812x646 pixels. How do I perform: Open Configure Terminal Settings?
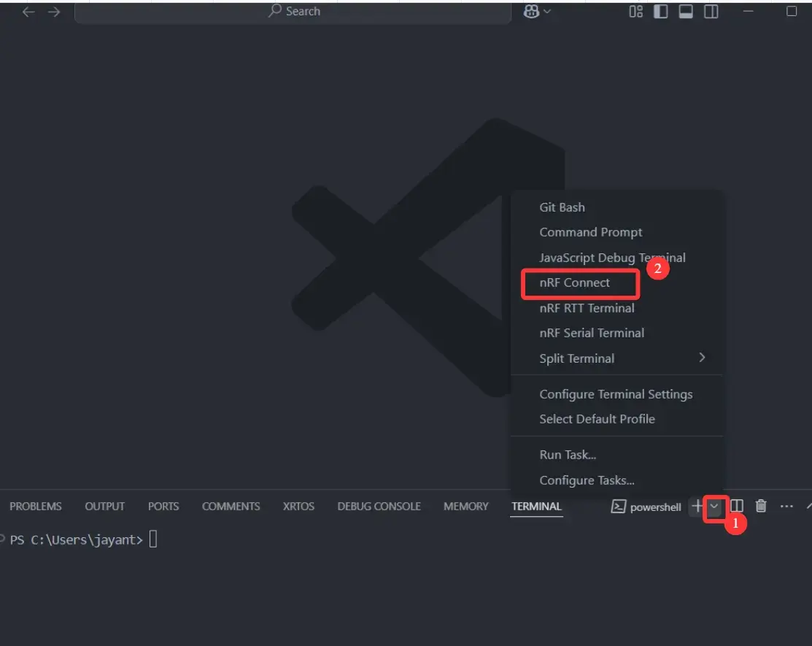616,394
